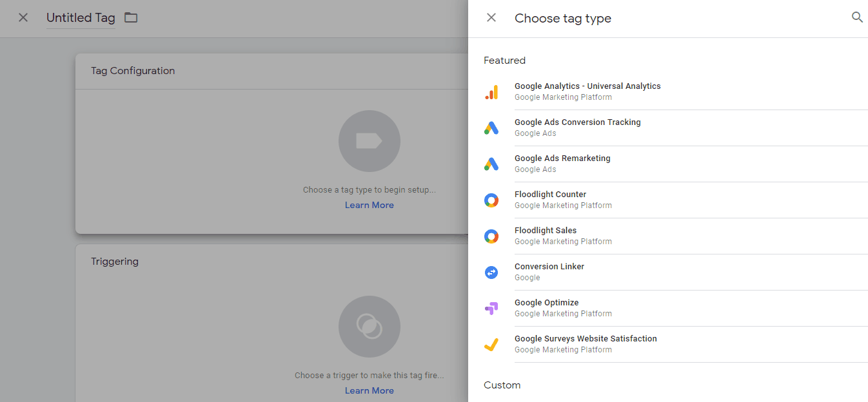Click the Google Optimize icon
868x402 pixels.
(x=491, y=309)
